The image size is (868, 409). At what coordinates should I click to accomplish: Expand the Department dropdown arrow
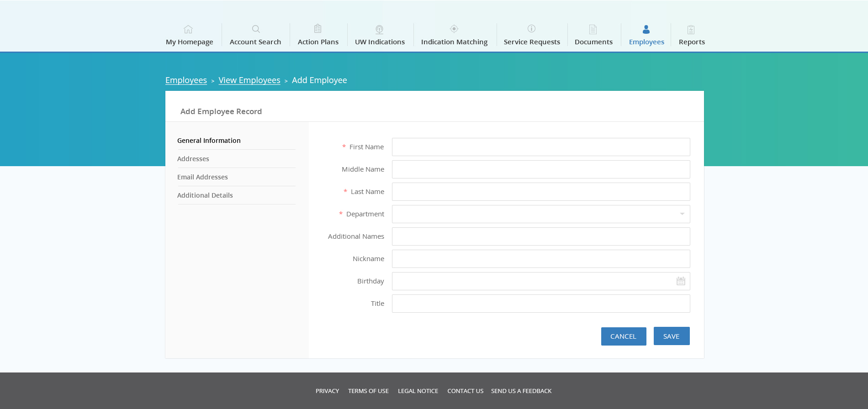682,214
